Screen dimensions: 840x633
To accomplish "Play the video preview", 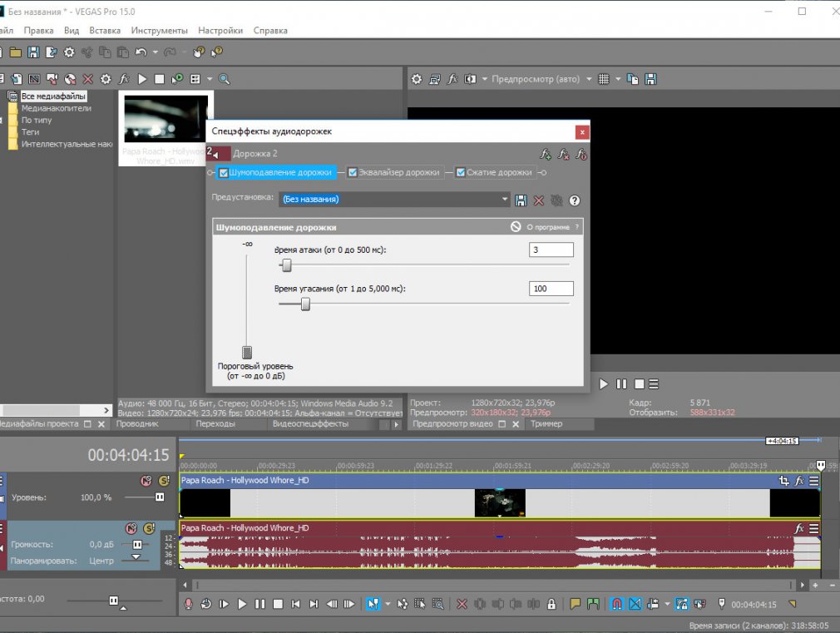I will pyautogui.click(x=604, y=384).
